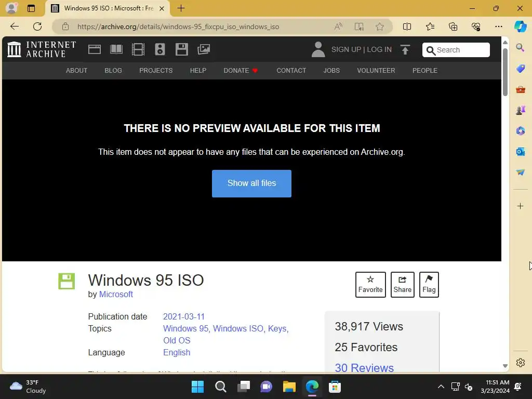Open the Windows 95 topic link
532x399 pixels.
coord(185,328)
